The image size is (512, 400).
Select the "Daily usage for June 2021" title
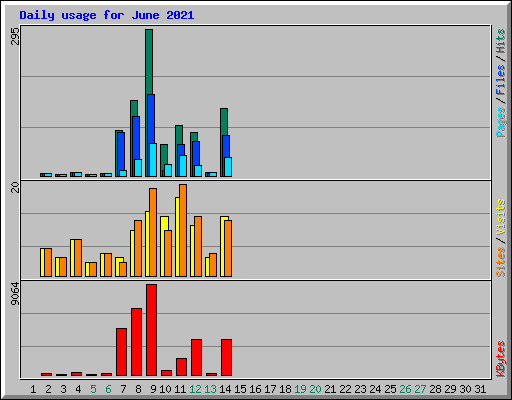[x=107, y=15]
